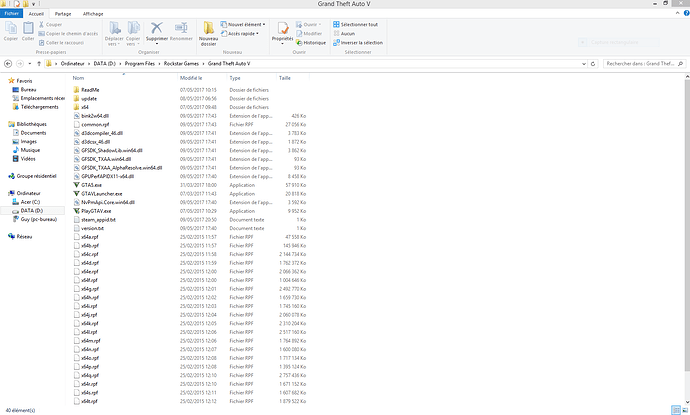Click the refresh button beside address bar
Viewport: 690px width, 415px height.
pos(593,64)
